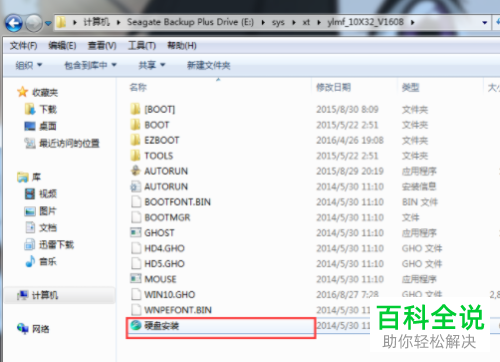Select the 迅雷下载 library

click(x=56, y=245)
